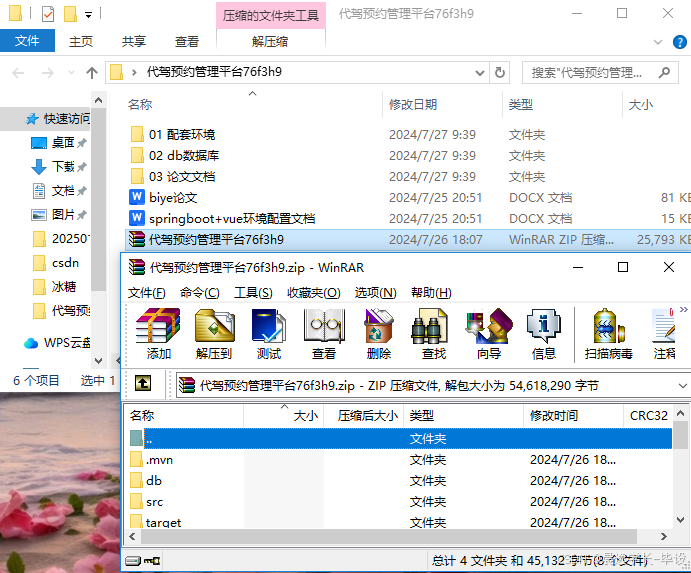Select the 01 配套环境 folder
Viewport: 691px width, 573px height.
tap(182, 134)
